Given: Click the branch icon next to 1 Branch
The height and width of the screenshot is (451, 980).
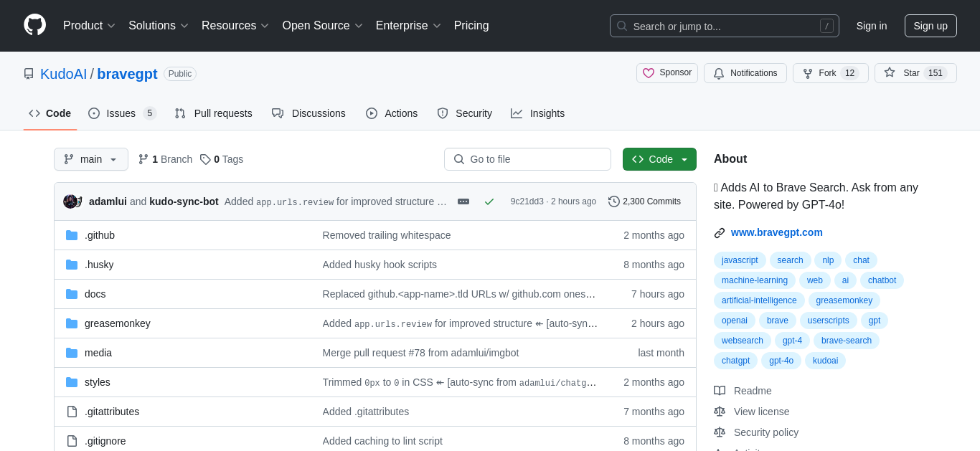Looking at the screenshot, I should click(x=143, y=159).
